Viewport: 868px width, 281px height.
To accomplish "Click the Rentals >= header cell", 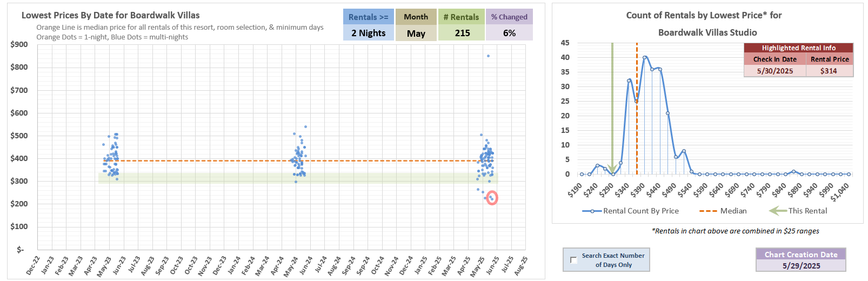I will [368, 17].
